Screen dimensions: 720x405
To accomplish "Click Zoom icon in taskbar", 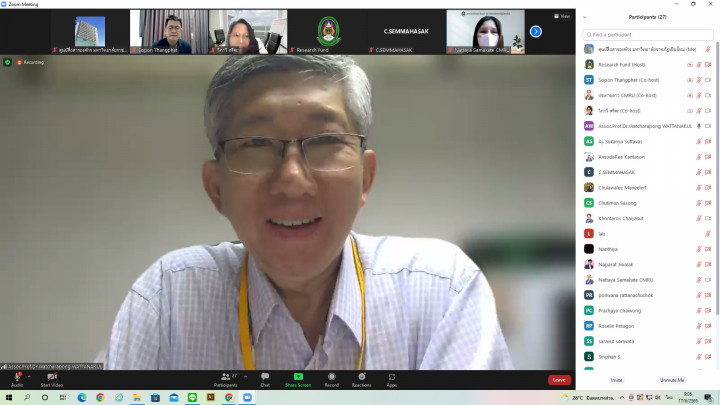I will tap(247, 398).
